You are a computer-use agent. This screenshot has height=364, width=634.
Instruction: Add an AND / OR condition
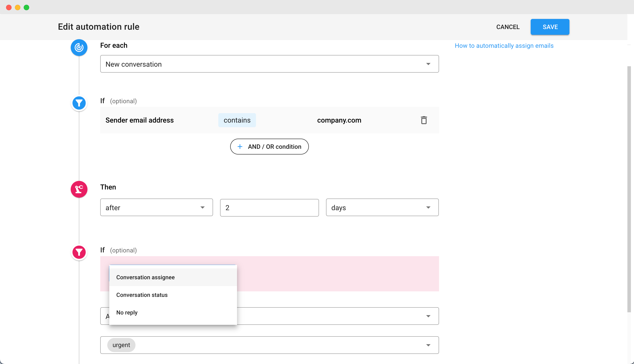point(269,147)
